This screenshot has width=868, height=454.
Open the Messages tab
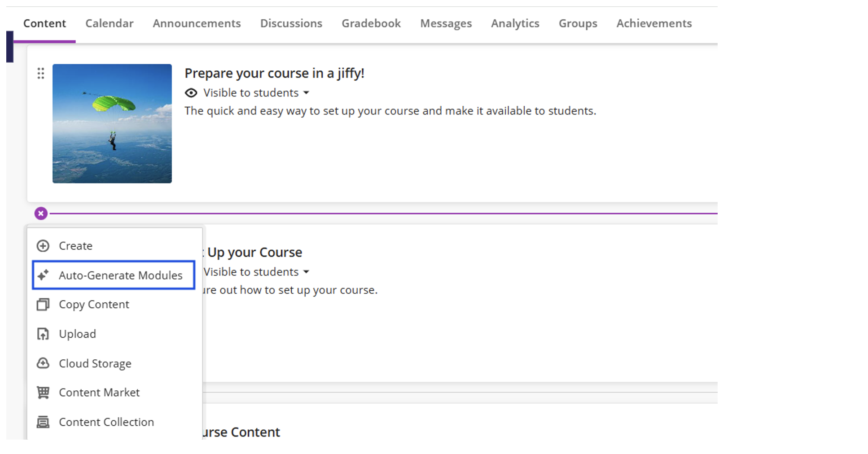point(446,23)
